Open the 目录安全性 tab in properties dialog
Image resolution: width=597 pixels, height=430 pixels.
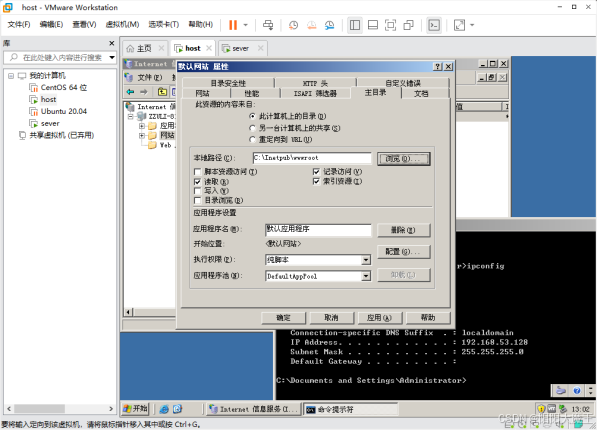point(228,83)
